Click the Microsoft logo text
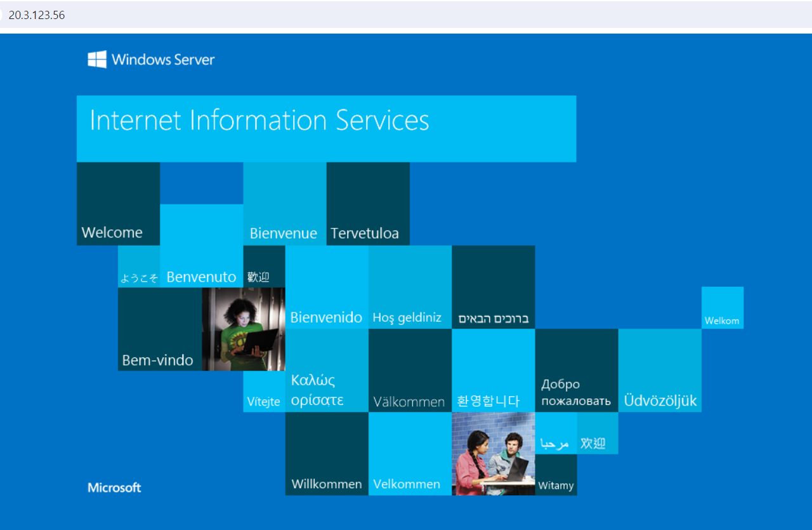The width and height of the screenshot is (812, 530). point(114,487)
